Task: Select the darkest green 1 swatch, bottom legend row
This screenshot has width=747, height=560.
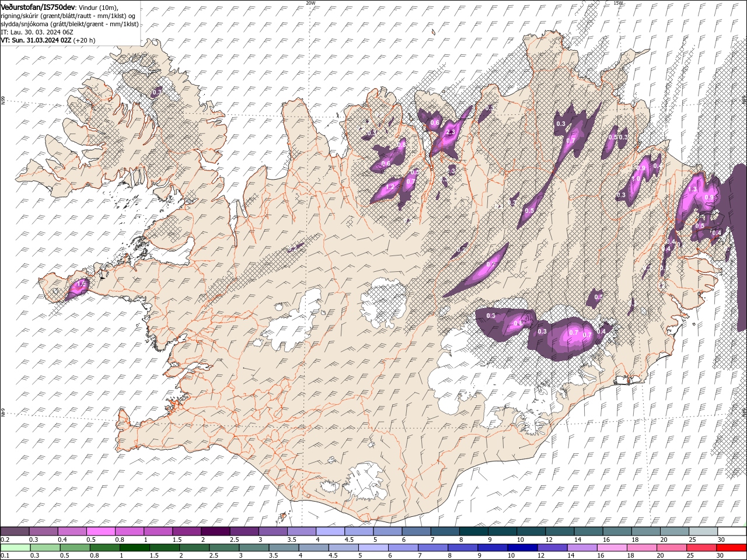Action: [x=134, y=548]
